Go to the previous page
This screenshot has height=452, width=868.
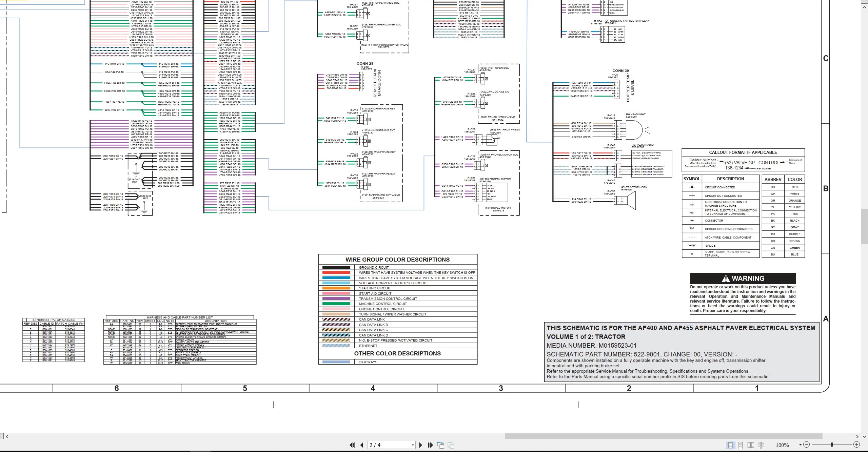point(362,445)
